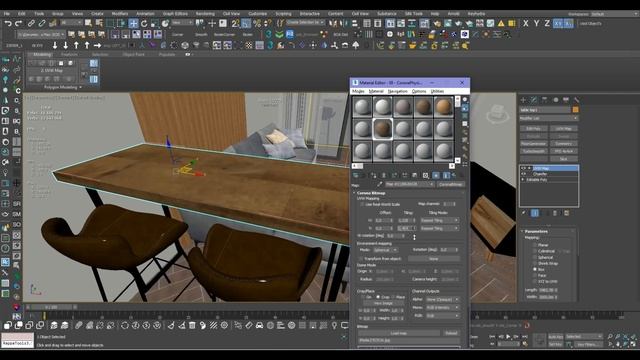Image resolution: width=640 pixels, height=360 pixels.
Task: Select Planar mapping radio button
Action: tap(535, 245)
